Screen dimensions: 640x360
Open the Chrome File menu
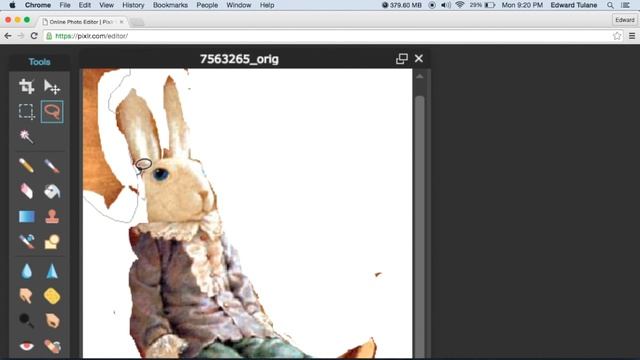click(65, 5)
